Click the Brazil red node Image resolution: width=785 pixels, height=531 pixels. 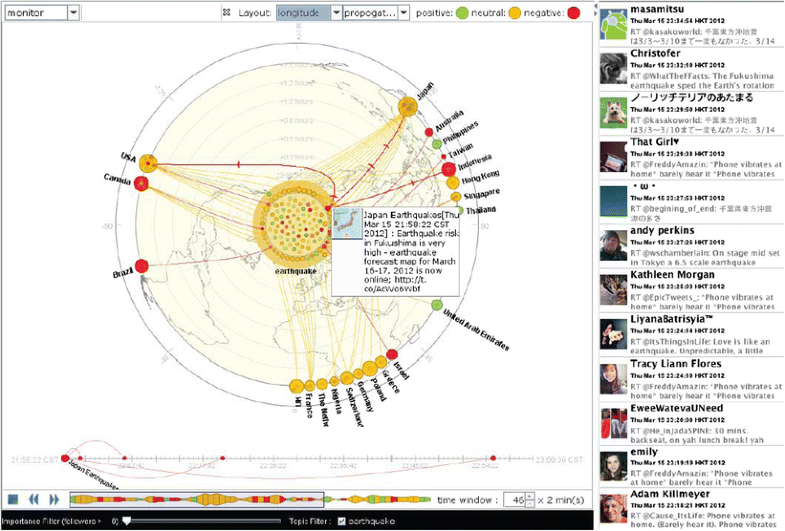[142, 266]
